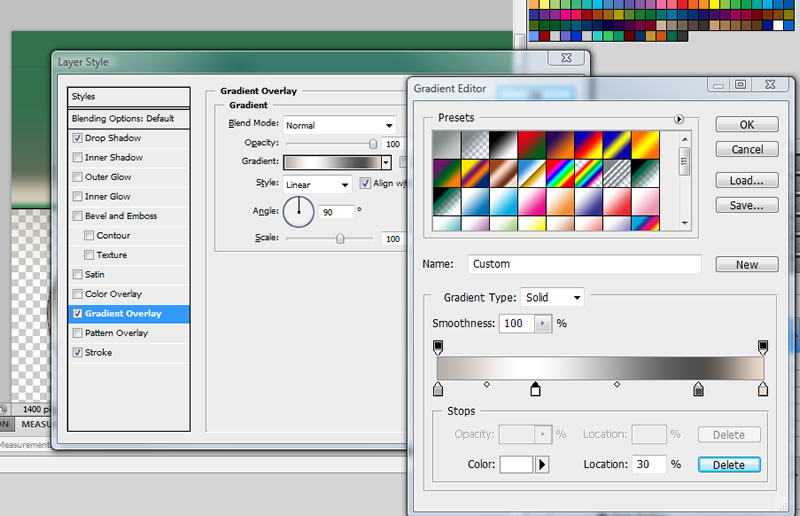Select the foreground to transparent checkered preset
Viewport: 800px width, 516px height.
pos(475,144)
